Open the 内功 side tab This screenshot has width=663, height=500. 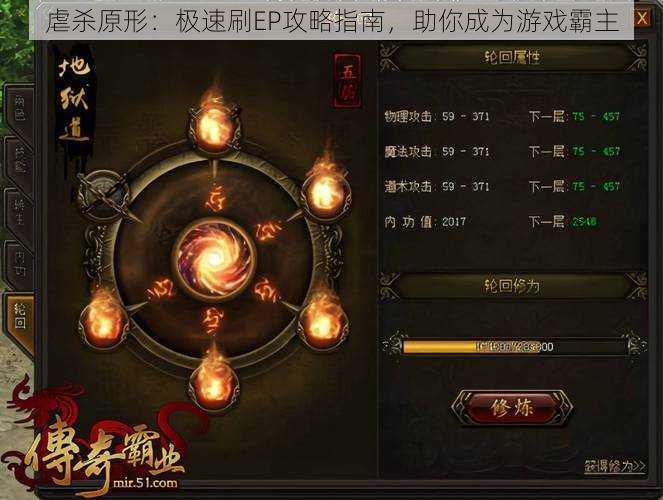(19, 265)
